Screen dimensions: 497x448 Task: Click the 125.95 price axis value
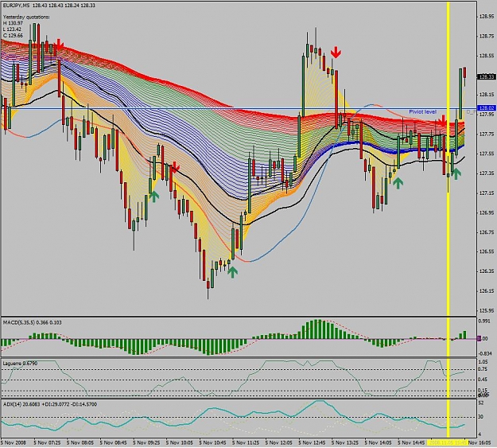[487, 310]
